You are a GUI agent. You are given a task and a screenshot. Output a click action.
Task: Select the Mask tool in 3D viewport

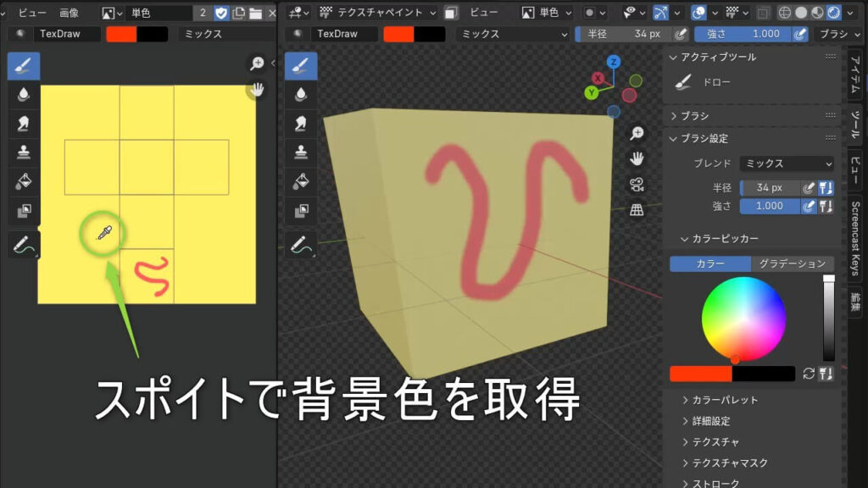pyautogui.click(x=301, y=210)
